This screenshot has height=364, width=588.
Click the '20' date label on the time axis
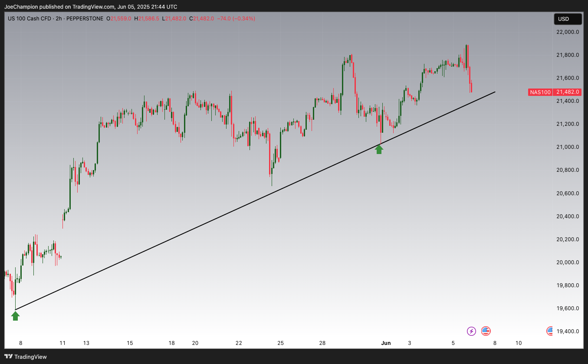[x=195, y=343]
